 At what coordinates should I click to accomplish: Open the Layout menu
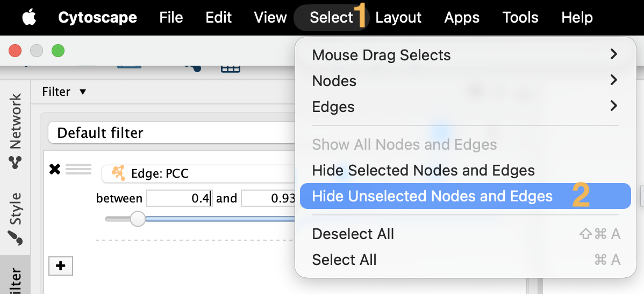click(397, 18)
